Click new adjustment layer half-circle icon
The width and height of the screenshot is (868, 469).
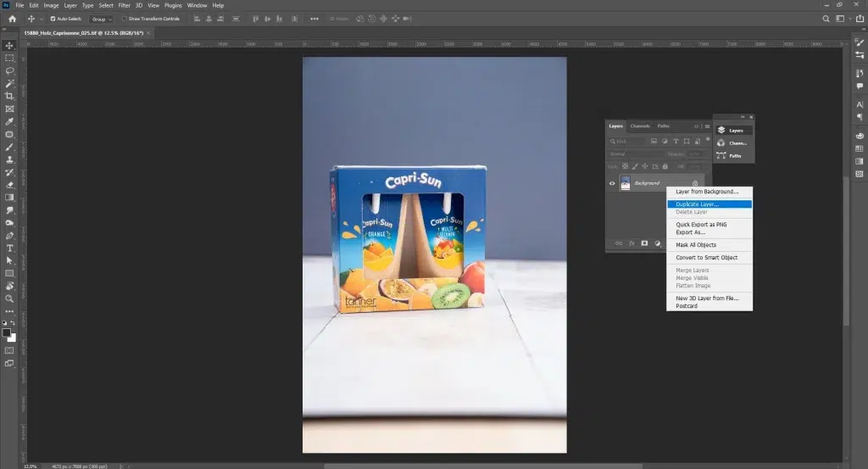(658, 243)
